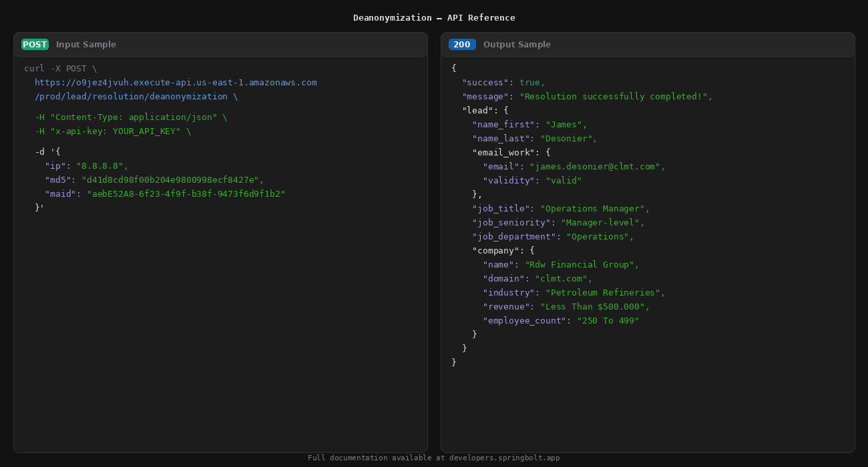The height and width of the screenshot is (467, 868).
Task: Click the md5 hash value d41d8cd98f...
Action: [x=173, y=180]
